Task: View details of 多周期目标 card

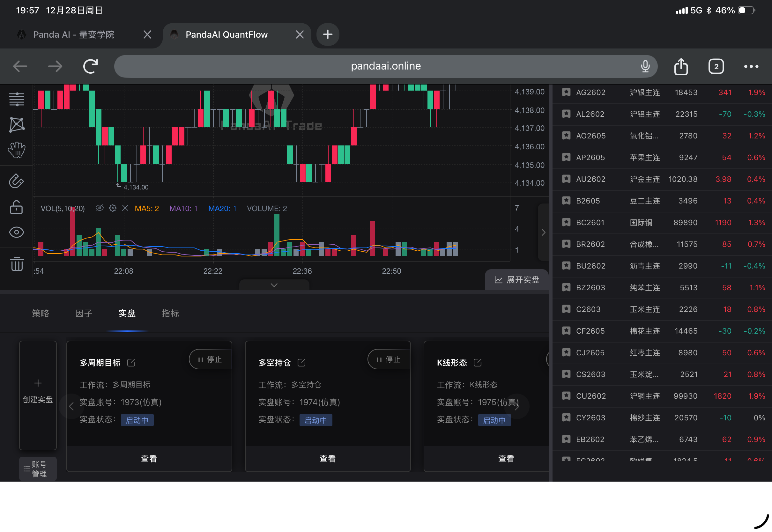Action: pos(149,459)
